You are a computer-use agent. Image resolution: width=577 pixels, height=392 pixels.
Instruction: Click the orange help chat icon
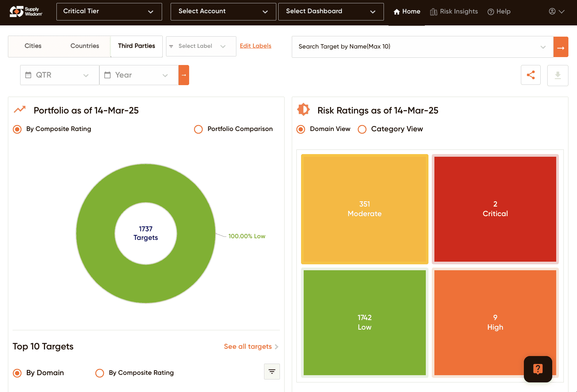click(538, 369)
